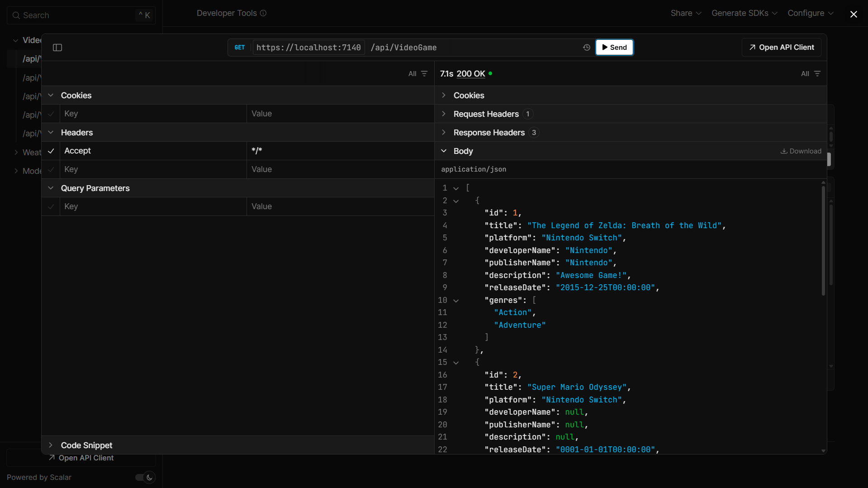Viewport: 868px width, 488px height.
Task: Click the filter icon beside request 'All'
Action: click(424, 73)
